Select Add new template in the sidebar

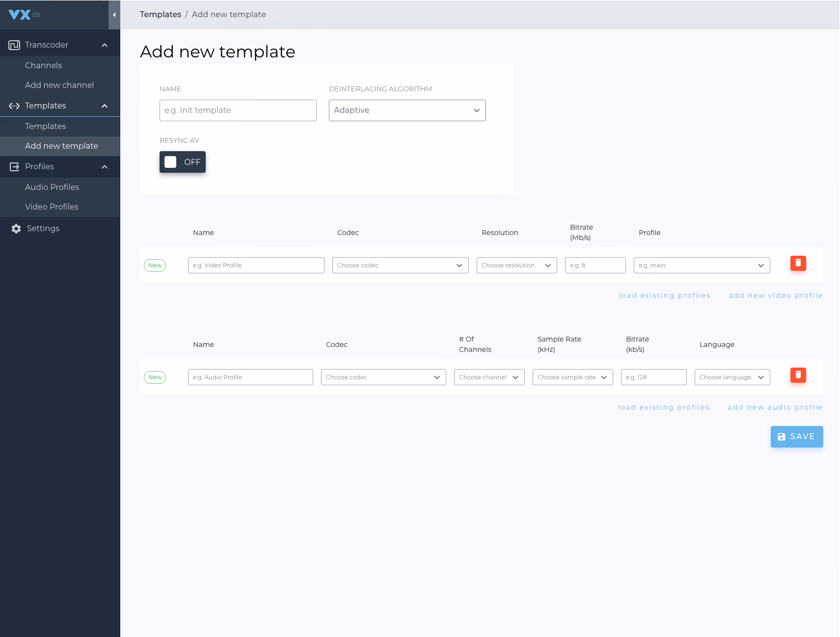coord(60,146)
